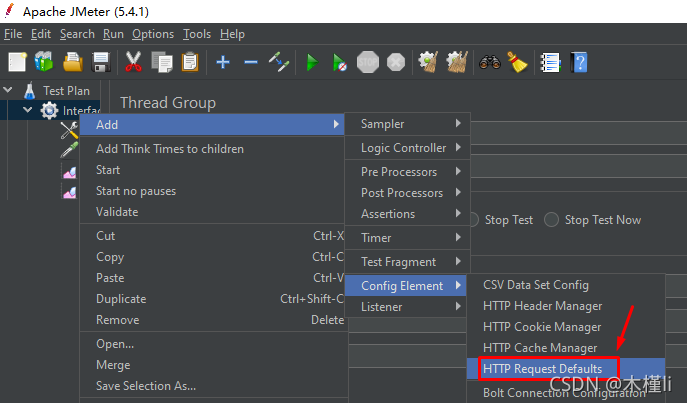Open the Templates icon in toolbar

(x=44, y=62)
